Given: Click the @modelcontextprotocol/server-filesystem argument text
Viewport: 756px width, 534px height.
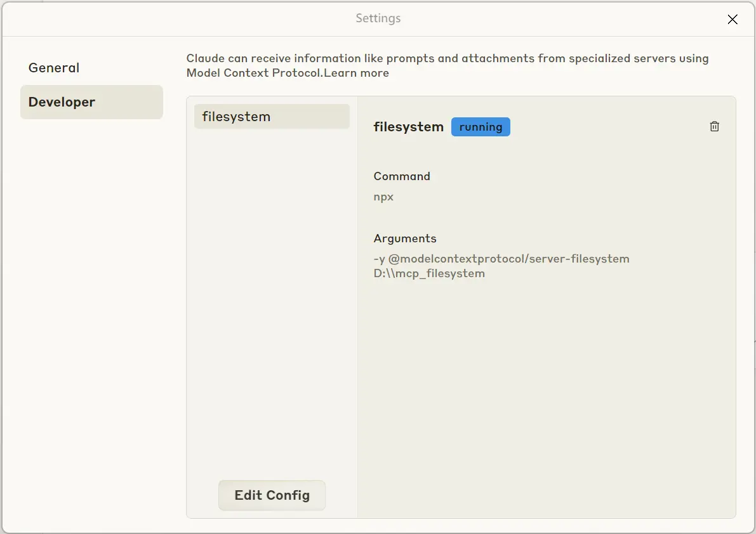Looking at the screenshot, I should [x=508, y=259].
